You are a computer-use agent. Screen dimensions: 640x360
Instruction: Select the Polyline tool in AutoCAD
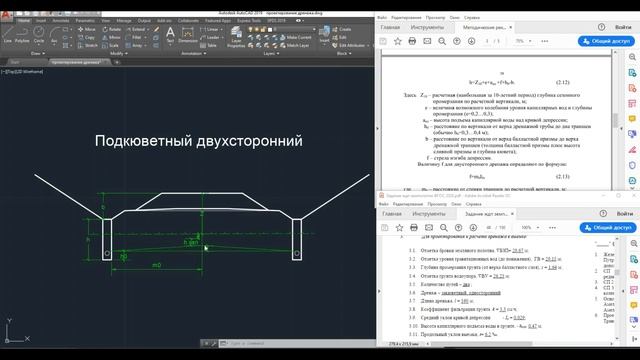[22, 34]
